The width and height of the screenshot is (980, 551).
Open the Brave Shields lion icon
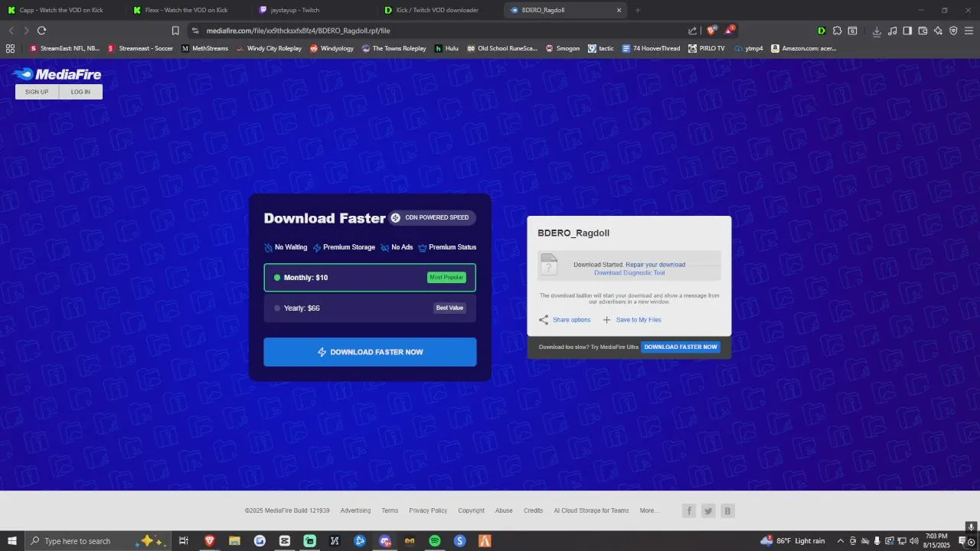pyautogui.click(x=711, y=31)
